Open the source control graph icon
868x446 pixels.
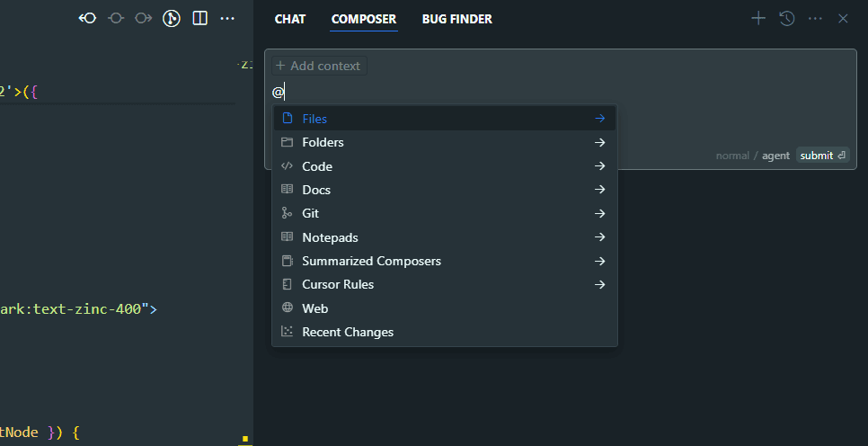172,18
